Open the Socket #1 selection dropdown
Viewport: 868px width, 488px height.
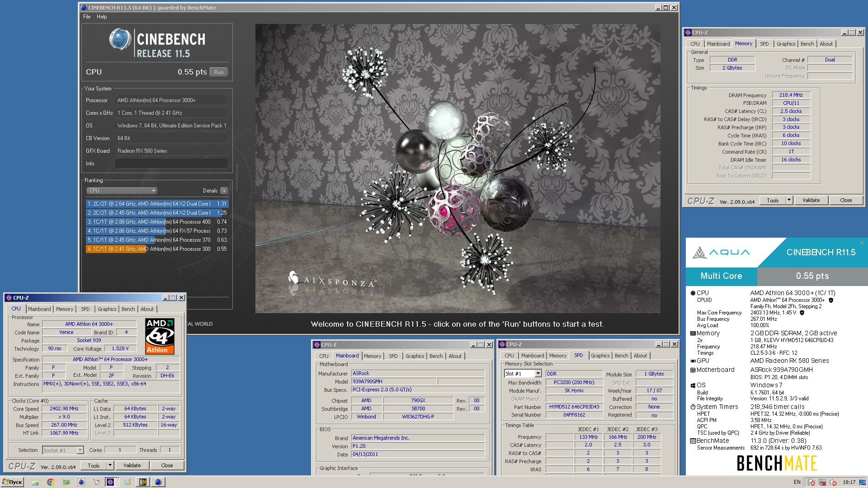tap(63, 450)
